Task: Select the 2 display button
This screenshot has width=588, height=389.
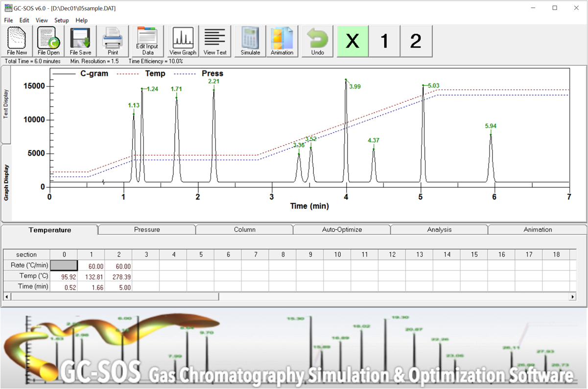Action: (416, 41)
